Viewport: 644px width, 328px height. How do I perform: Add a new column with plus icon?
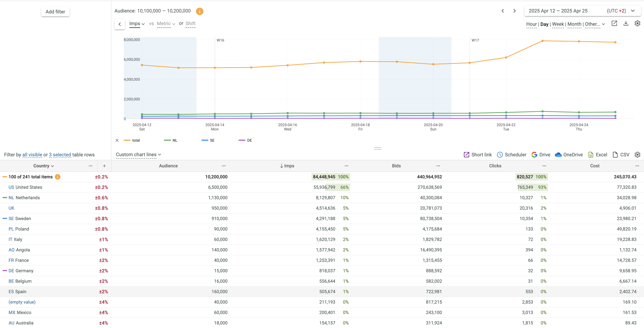(x=104, y=166)
